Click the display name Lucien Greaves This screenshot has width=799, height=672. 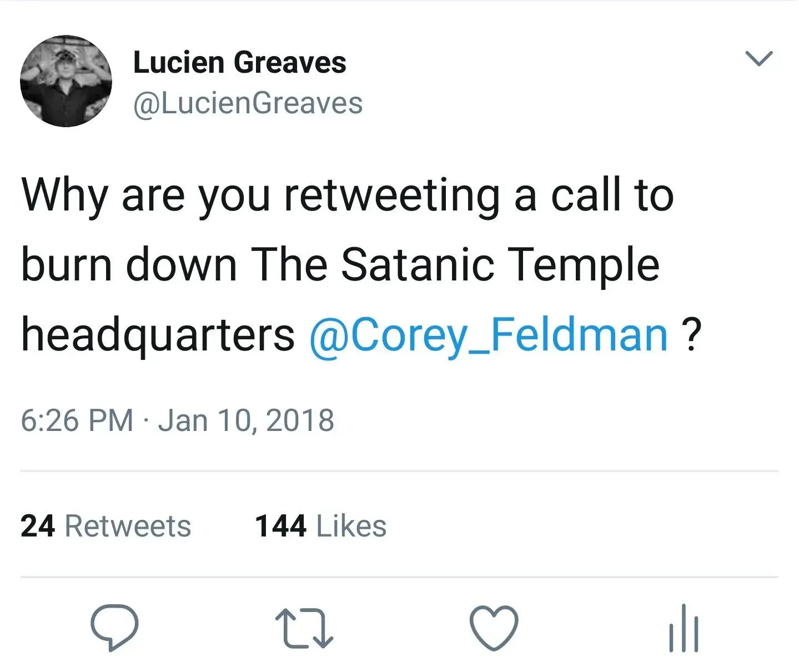point(239,62)
